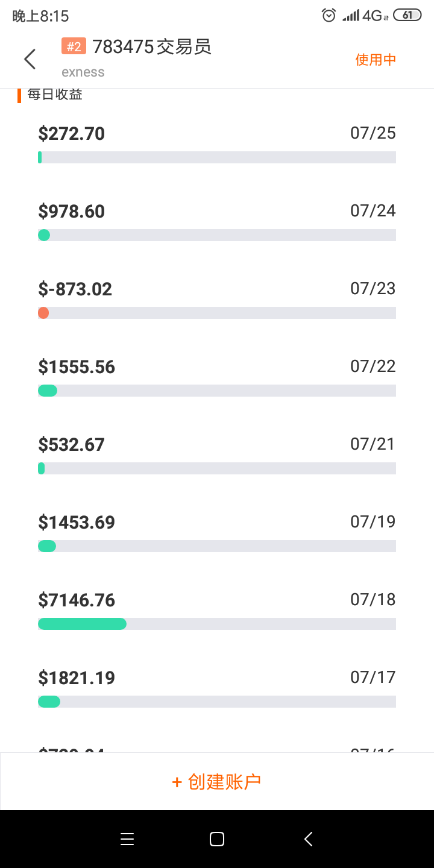This screenshot has height=868, width=434.
Task: Tap the red loss bar for 07/23
Action: pos(43,313)
